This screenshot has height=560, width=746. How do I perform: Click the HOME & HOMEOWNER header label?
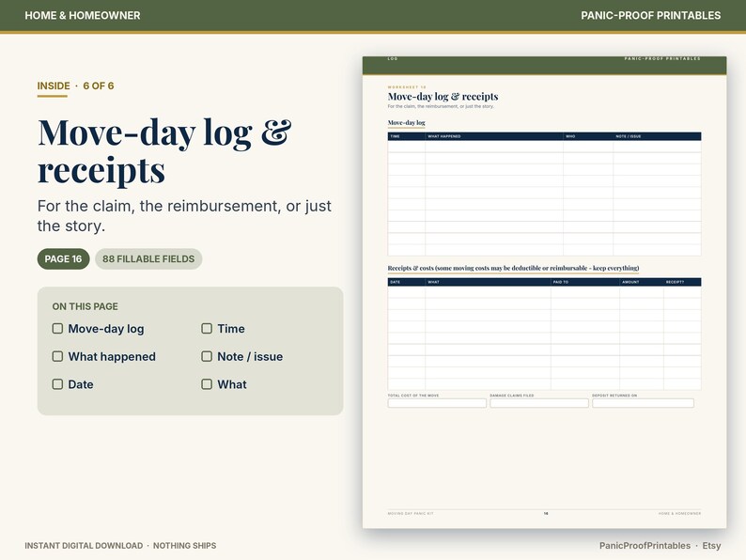click(83, 15)
